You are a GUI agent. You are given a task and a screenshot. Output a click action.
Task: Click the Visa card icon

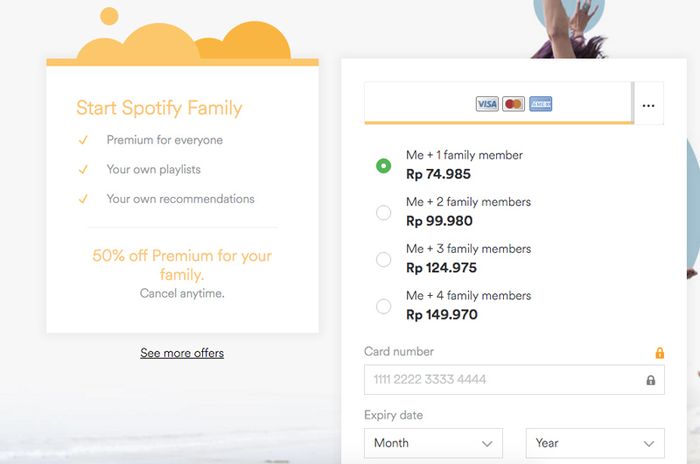click(487, 104)
